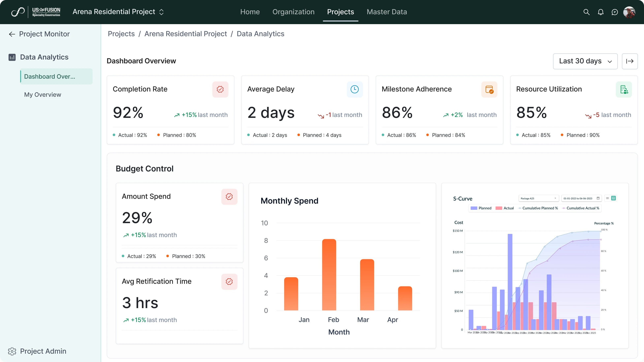Expand the Arena Residential Project switcher
644x362 pixels.
click(161, 12)
